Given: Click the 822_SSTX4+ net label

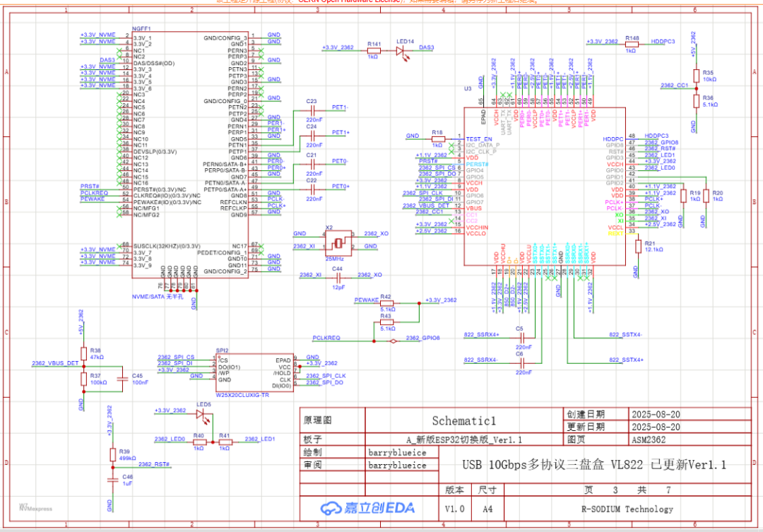Looking at the screenshot, I should (626, 360).
